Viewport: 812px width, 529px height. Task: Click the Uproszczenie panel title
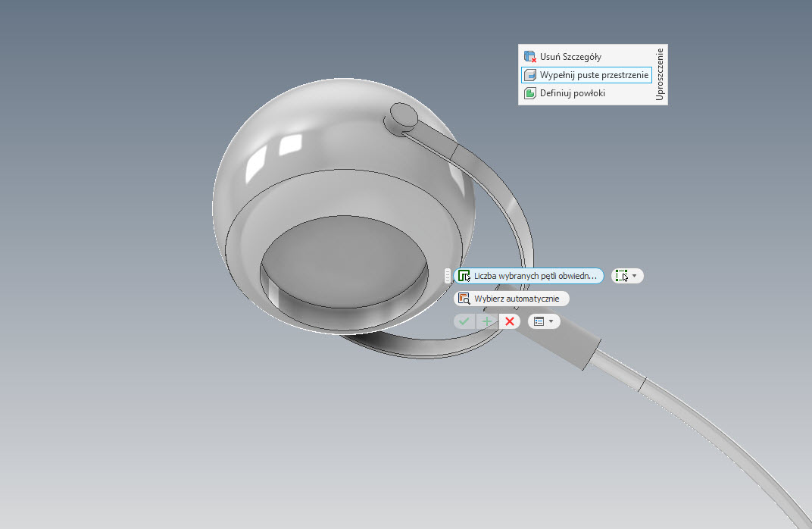tap(661, 74)
